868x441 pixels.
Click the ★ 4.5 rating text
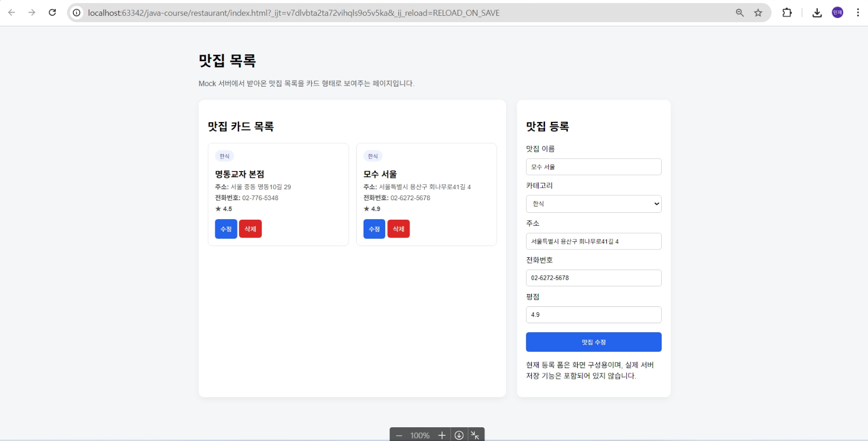tap(224, 209)
